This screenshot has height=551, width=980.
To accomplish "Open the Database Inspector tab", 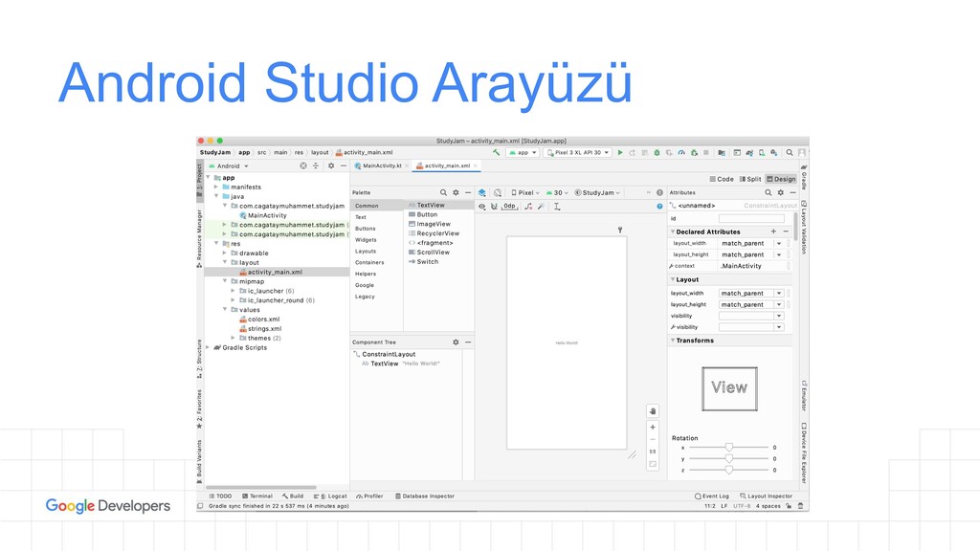I will click(x=425, y=496).
